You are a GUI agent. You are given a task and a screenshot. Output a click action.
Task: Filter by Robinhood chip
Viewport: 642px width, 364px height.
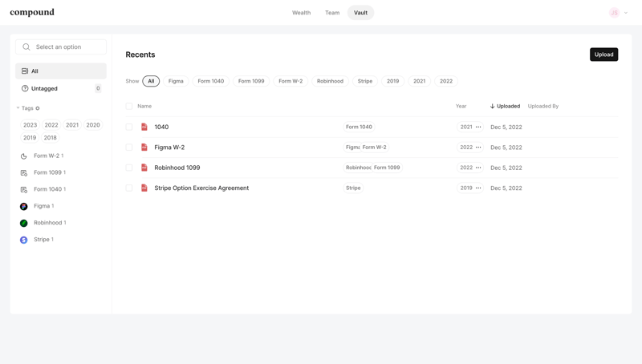click(x=330, y=81)
